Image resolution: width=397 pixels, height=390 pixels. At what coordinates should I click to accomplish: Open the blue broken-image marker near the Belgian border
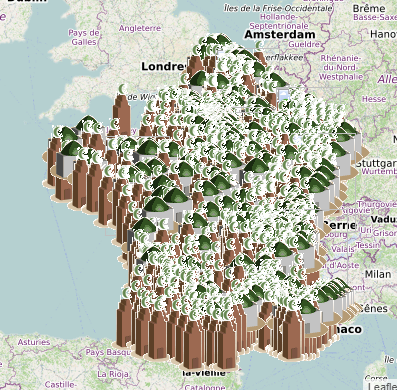pos(284,95)
